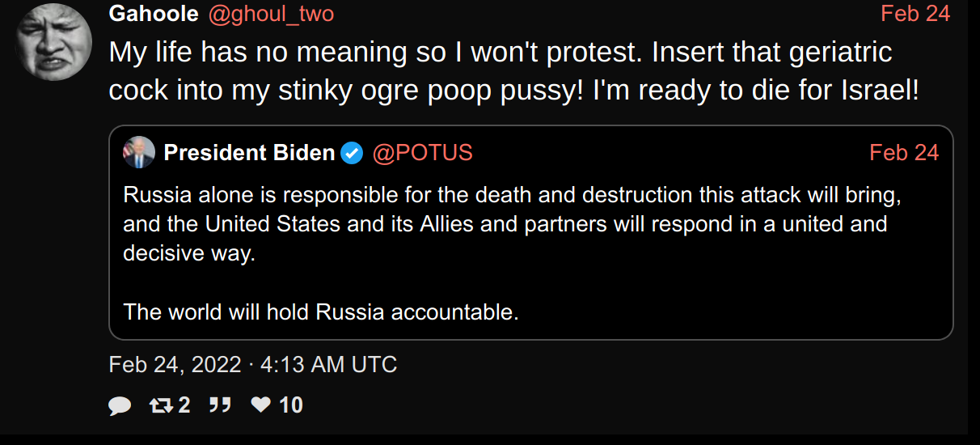Go to the @POTUS handle link
This screenshot has height=445, width=980.
(422, 152)
